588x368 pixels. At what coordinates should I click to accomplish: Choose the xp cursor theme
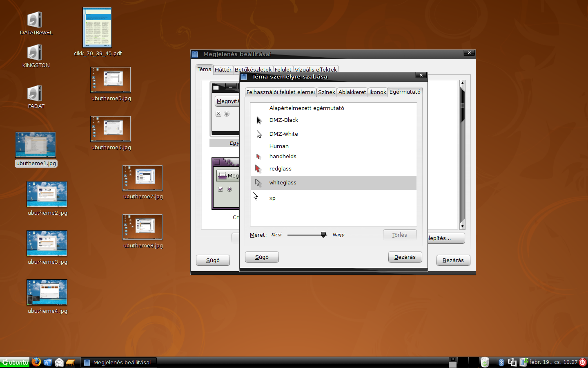click(x=333, y=198)
